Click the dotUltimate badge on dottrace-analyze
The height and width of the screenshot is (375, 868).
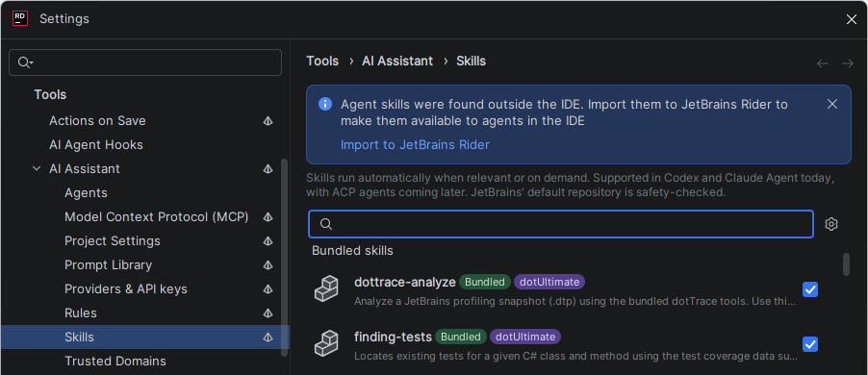549,282
